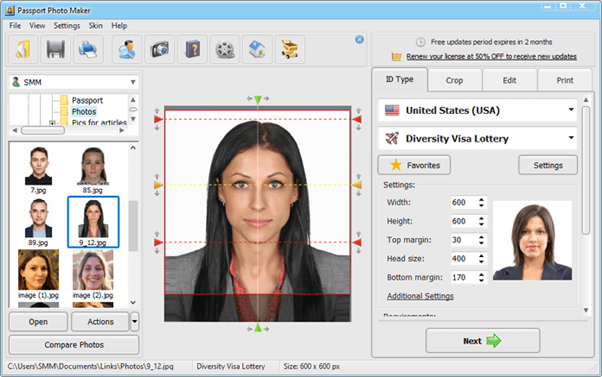Click the thumbnail list vertical scrollbar
This screenshot has height=377, width=602.
pos(133,225)
